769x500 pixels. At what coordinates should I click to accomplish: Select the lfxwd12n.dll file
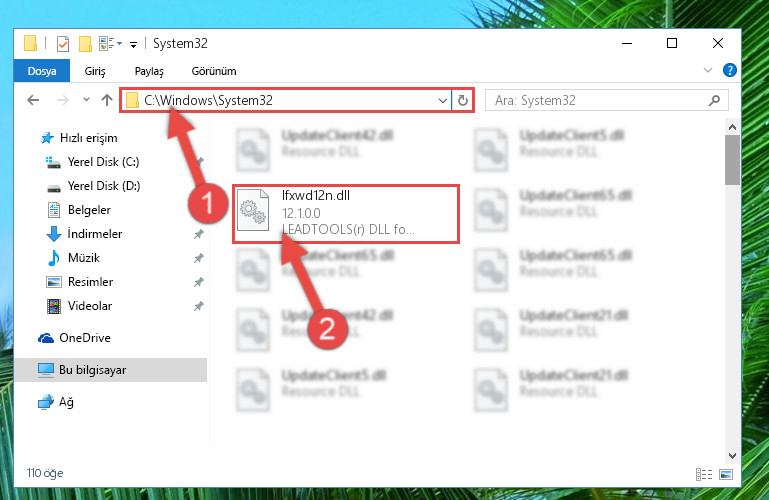[346, 214]
